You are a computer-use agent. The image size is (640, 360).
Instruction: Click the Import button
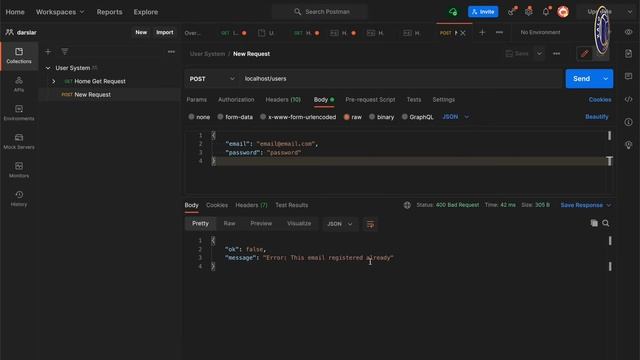[x=164, y=32]
